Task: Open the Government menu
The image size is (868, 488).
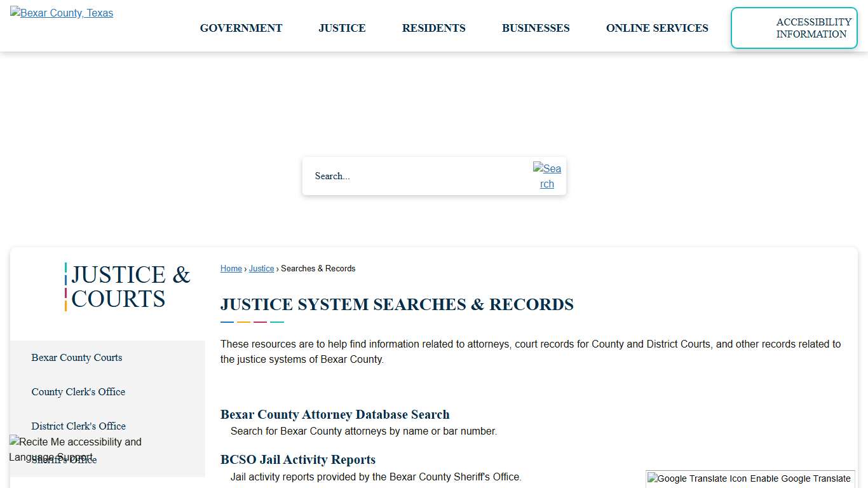Action: (241, 28)
